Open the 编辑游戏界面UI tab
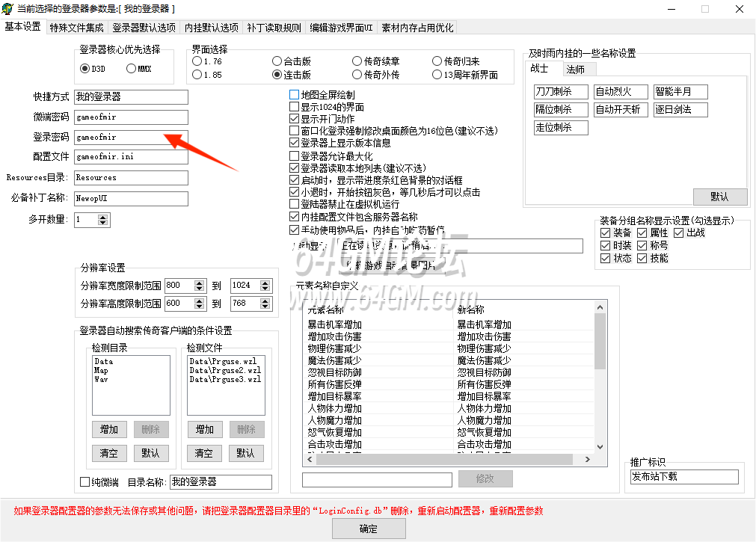Viewport: 756px width, 542px height. pos(341,28)
